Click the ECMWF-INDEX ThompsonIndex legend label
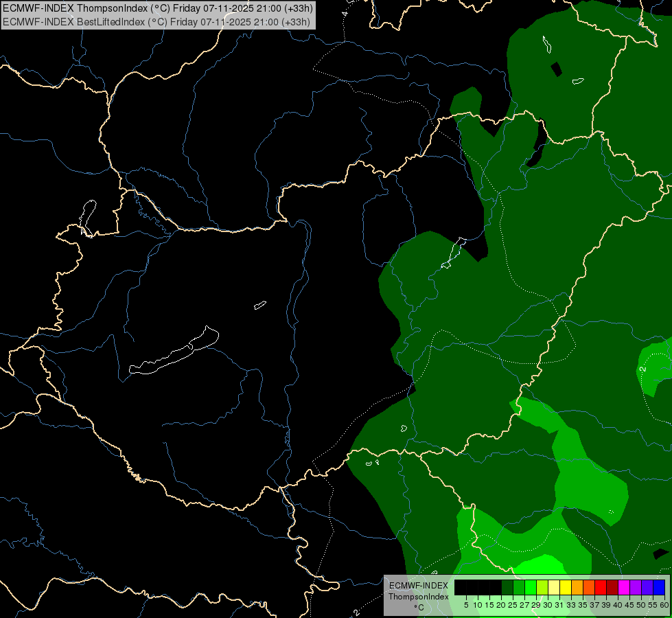This screenshot has width=672, height=618. click(x=418, y=591)
